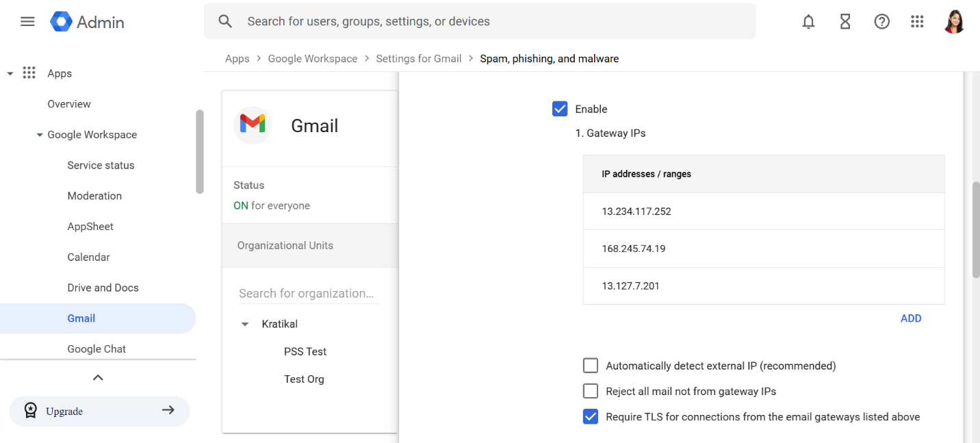Screen dimensions: 980x443
Task: Uncheck the Enable checkbox
Action: [560, 109]
